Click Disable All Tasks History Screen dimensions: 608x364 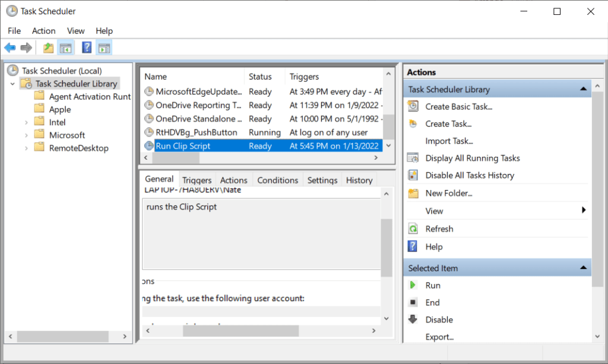click(469, 176)
